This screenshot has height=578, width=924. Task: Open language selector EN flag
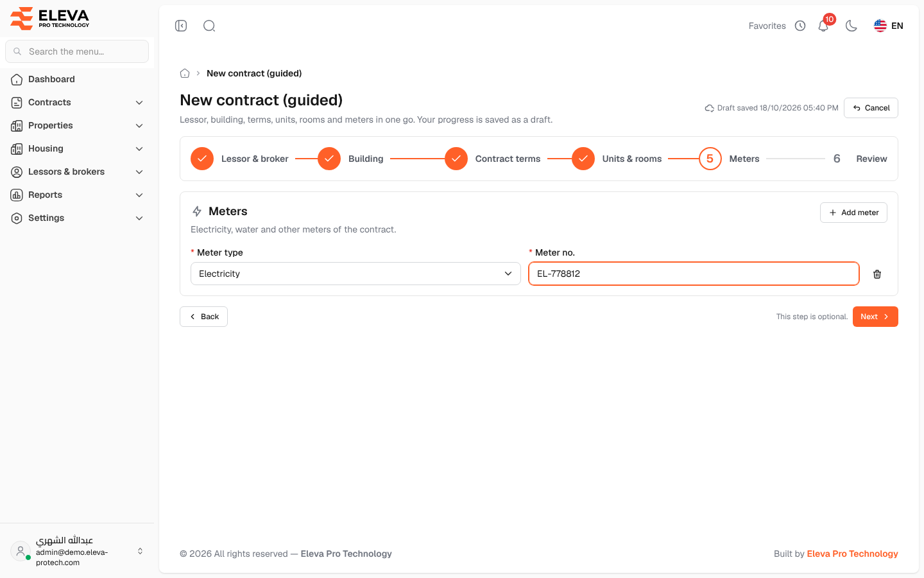point(889,26)
